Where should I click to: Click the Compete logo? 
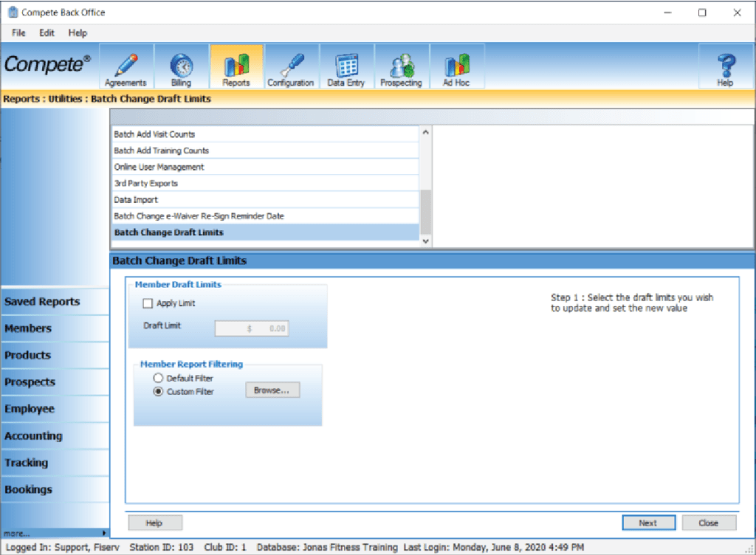click(47, 64)
